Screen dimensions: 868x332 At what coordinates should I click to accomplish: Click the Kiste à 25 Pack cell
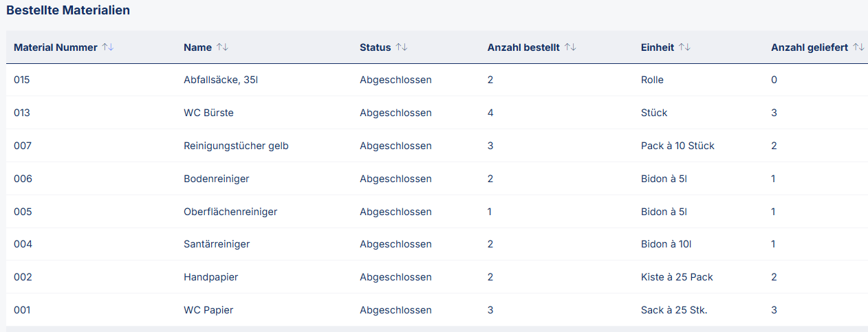tap(677, 277)
